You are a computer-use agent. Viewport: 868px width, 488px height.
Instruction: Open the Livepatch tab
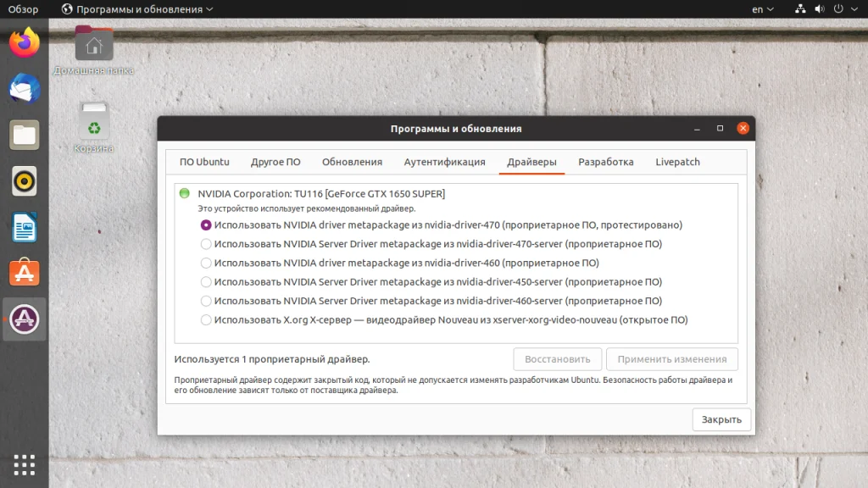[x=676, y=161]
